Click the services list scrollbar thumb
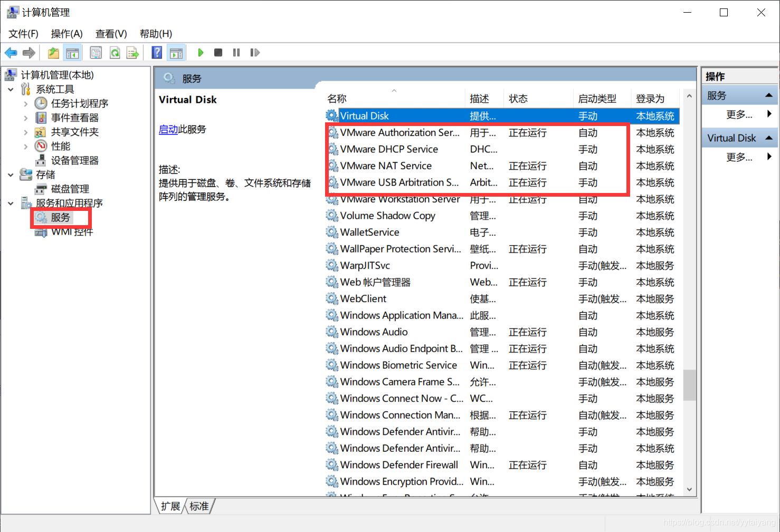The height and width of the screenshot is (532, 780). tap(689, 385)
